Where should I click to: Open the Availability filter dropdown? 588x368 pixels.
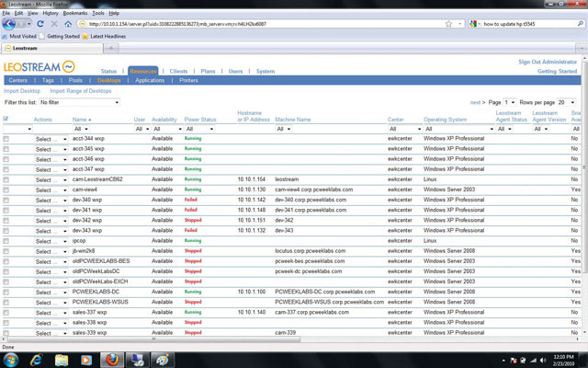167,129
